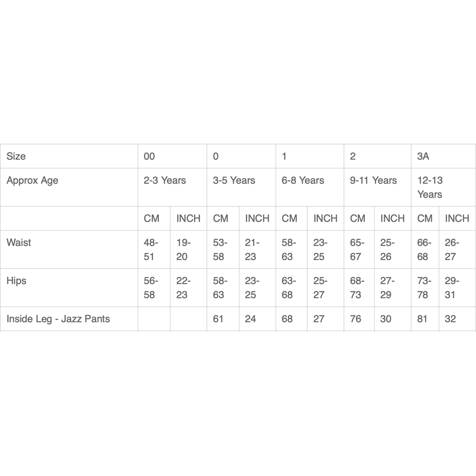Click the Inside Leg - Jazz Pants label
Screen dimensions: 476x476
(x=58, y=319)
